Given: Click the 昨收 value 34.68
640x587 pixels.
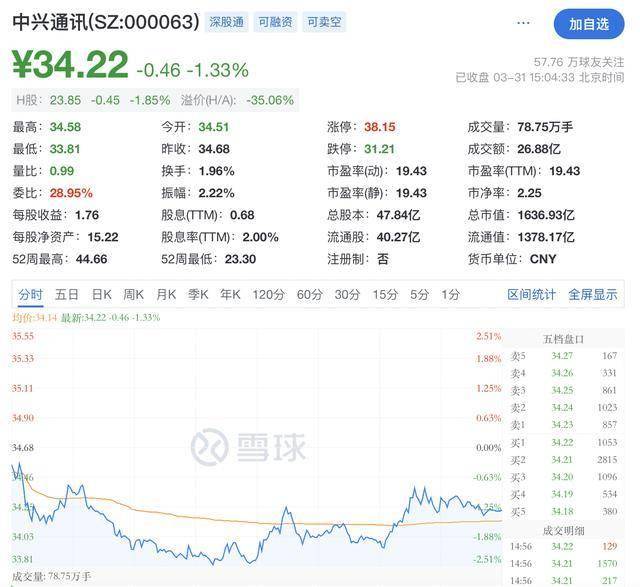Looking at the screenshot, I should [x=214, y=149].
